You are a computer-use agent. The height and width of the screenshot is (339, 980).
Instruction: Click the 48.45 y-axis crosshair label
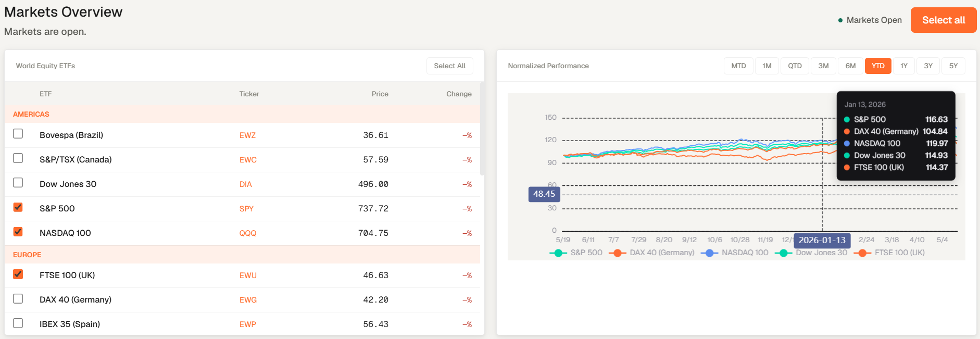(544, 194)
